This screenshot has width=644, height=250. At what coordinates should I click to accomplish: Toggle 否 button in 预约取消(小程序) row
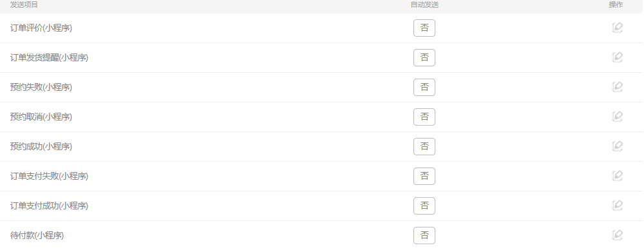(x=424, y=117)
